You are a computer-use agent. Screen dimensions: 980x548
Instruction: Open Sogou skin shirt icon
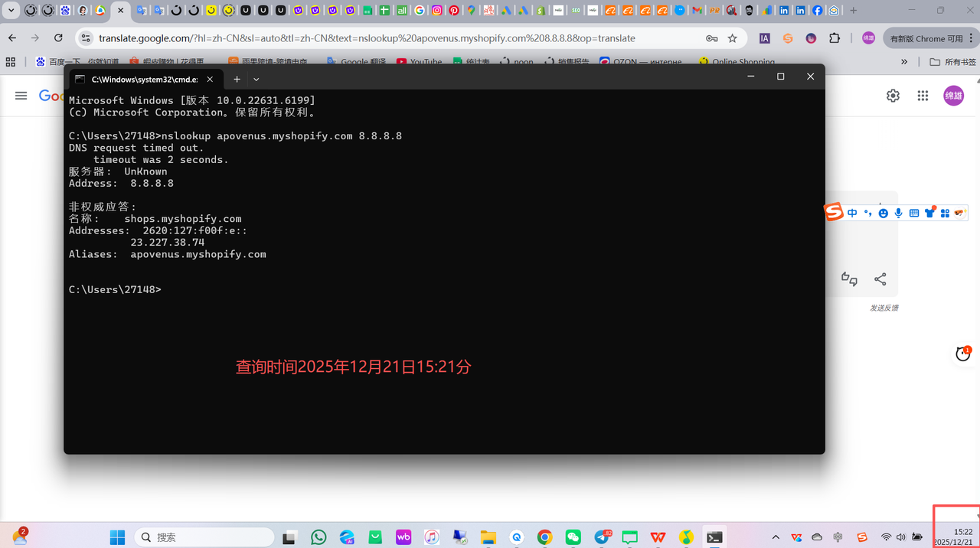coord(929,214)
